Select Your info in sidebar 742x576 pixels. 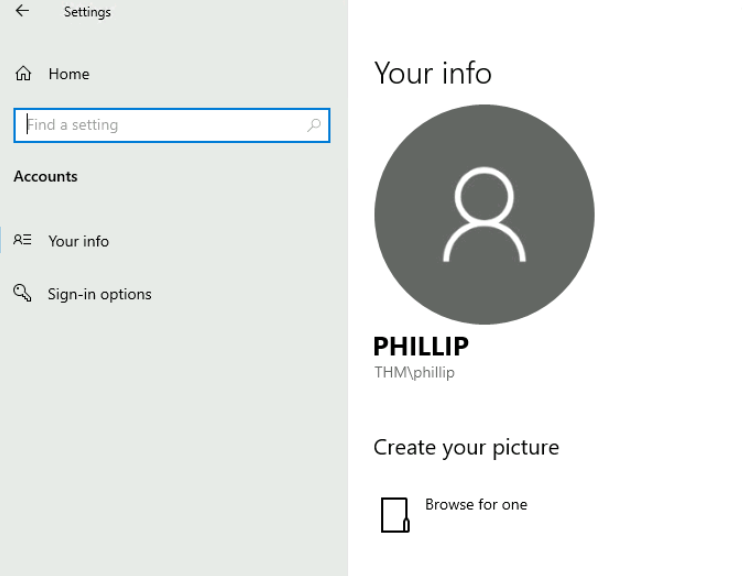coord(78,241)
